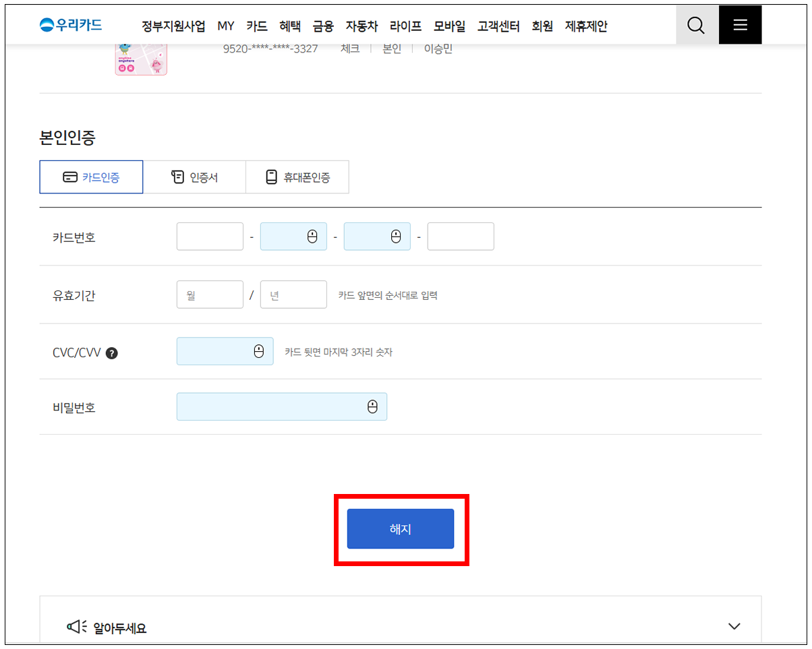812x649 pixels.
Task: Click the 년 expiry year field
Action: coord(293,295)
